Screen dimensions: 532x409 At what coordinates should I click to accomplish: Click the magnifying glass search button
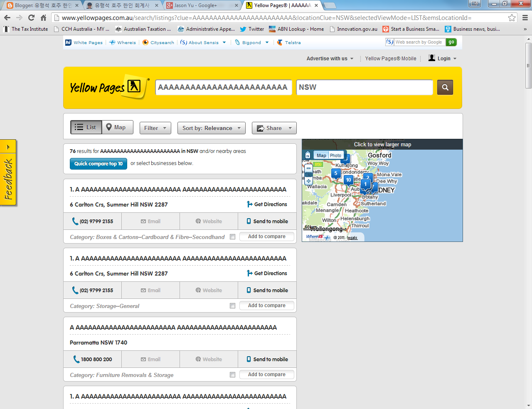(445, 87)
